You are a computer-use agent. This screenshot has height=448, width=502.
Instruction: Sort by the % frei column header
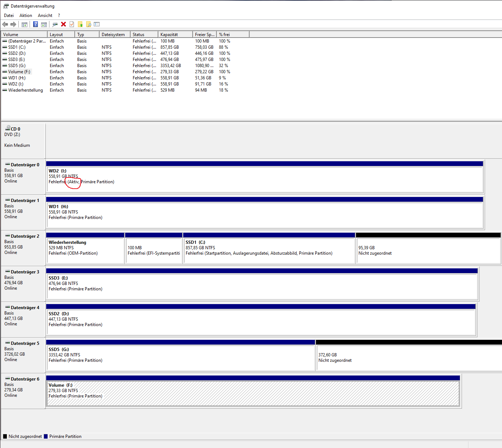233,35
